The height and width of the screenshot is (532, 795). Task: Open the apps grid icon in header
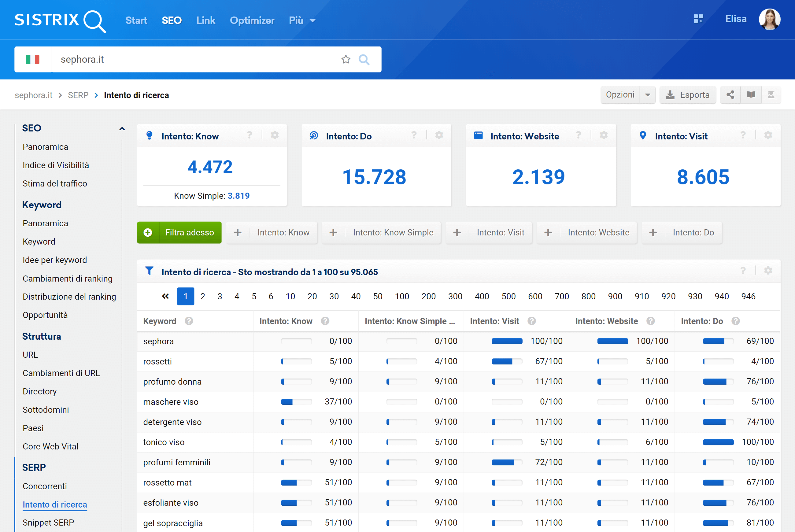coord(698,19)
